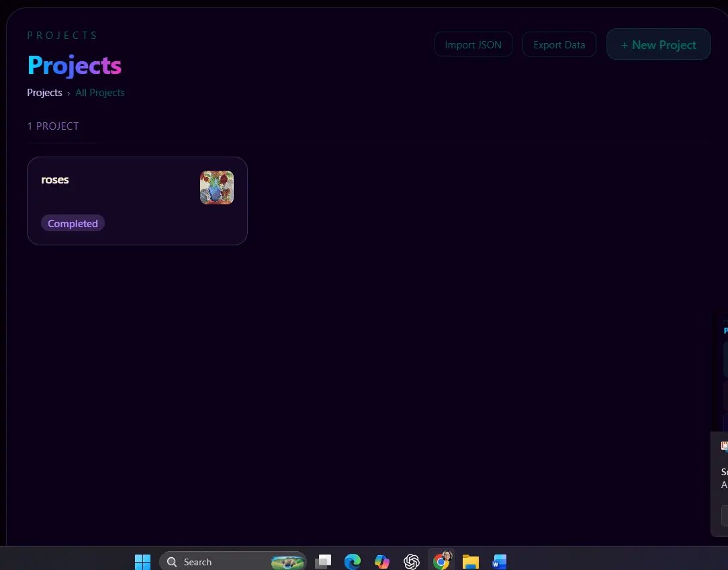
Task: Click the Export Data button
Action: pyautogui.click(x=559, y=44)
